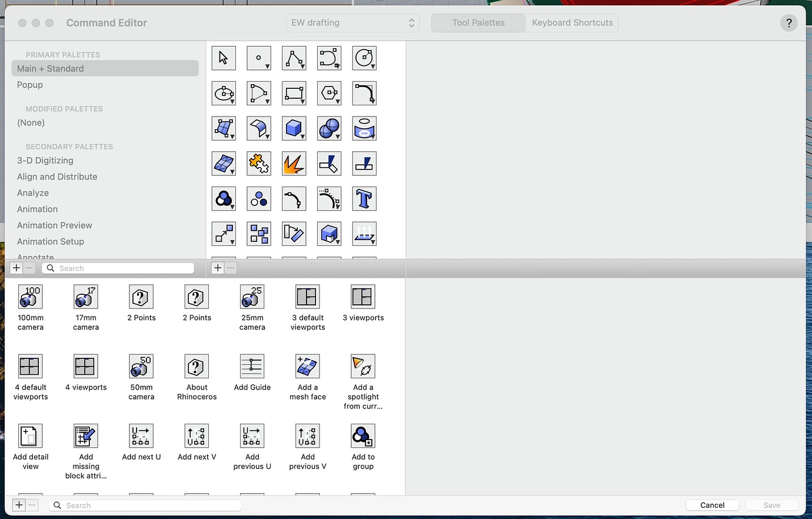Click the Cancel button
The image size is (812, 519).
point(712,505)
